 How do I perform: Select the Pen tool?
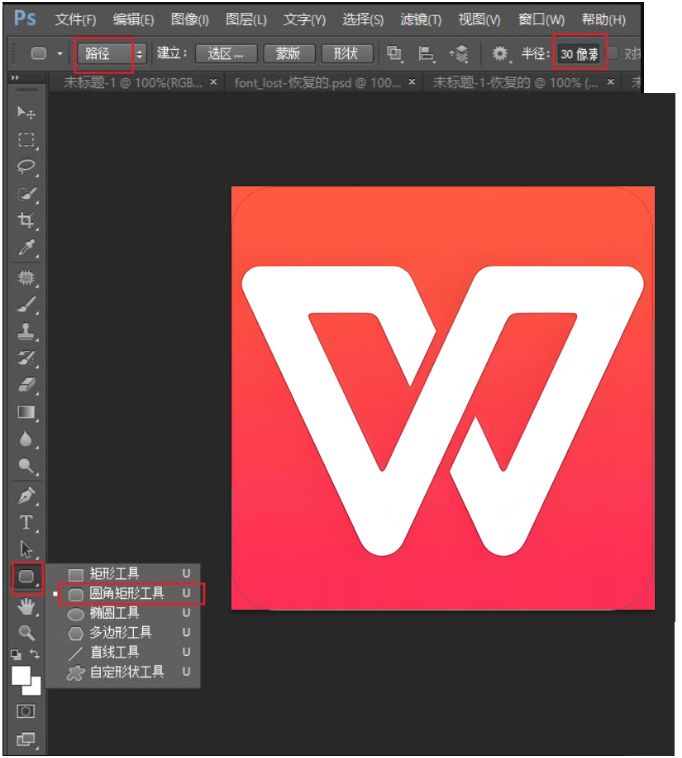point(26,495)
